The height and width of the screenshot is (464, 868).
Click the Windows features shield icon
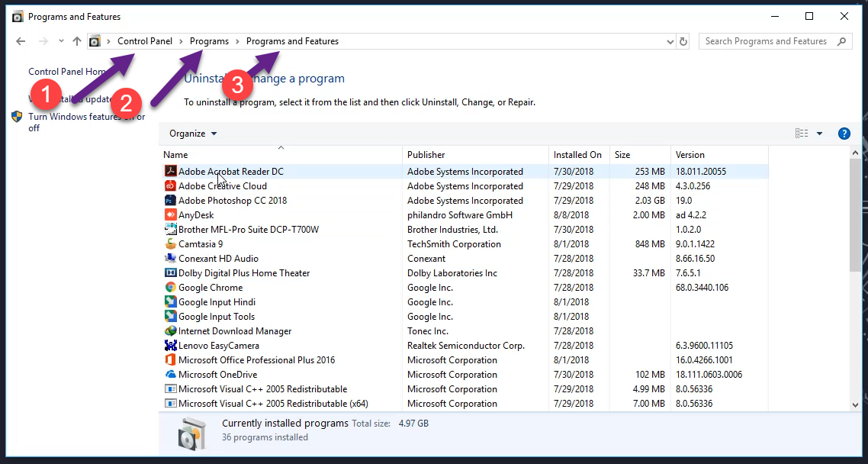pyautogui.click(x=17, y=116)
